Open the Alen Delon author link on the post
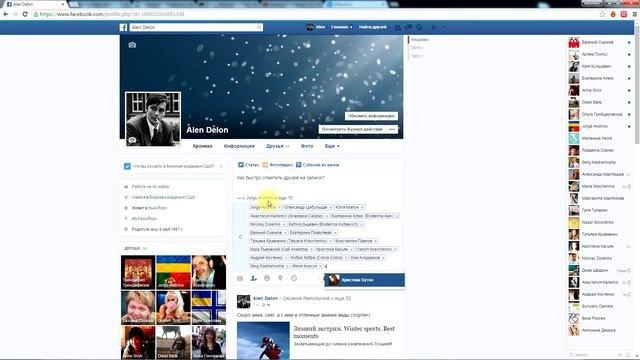Viewport: 640px width, 360px height. (265, 298)
